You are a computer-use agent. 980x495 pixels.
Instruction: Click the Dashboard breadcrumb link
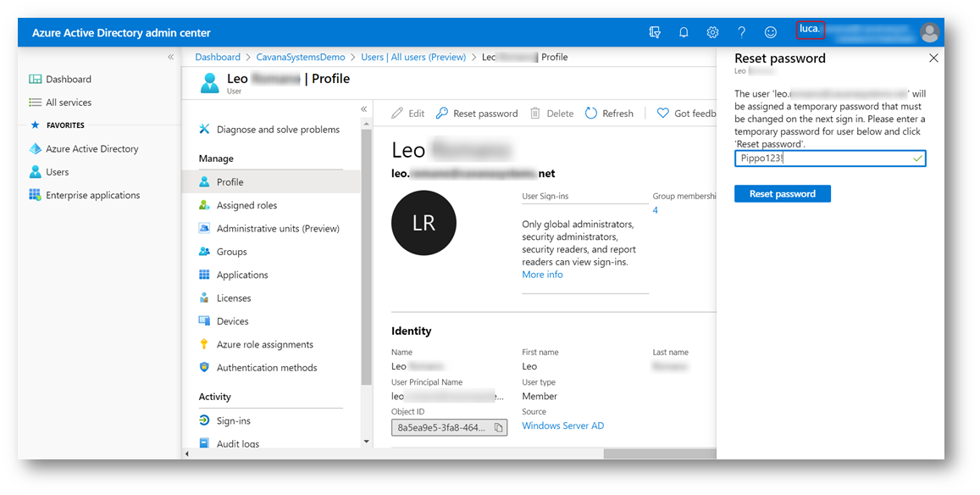point(218,57)
